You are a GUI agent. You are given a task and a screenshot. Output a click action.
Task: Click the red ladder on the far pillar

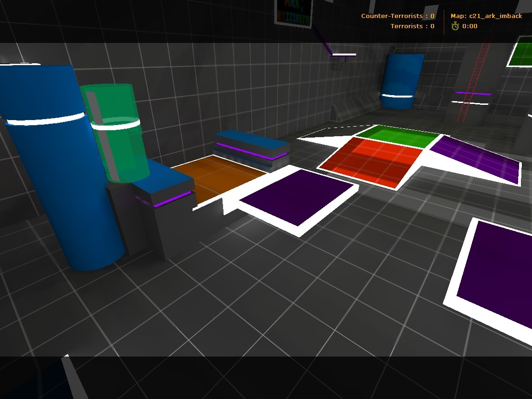point(474,78)
